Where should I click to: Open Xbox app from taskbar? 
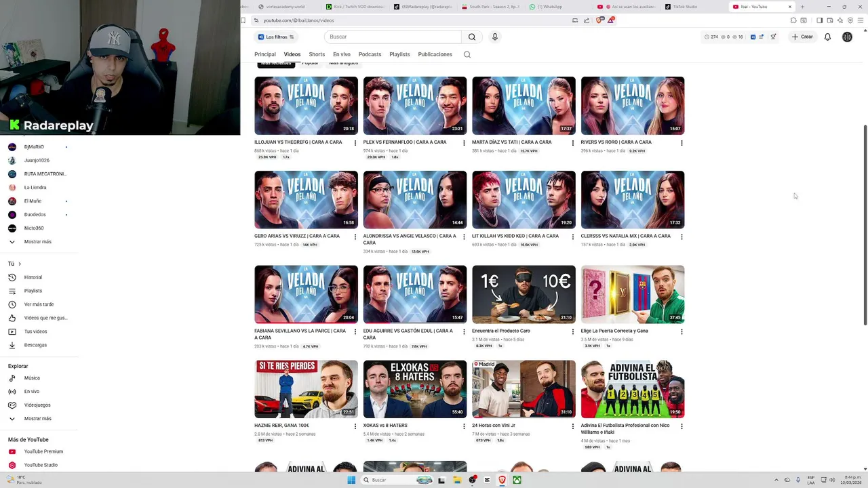[x=517, y=480]
